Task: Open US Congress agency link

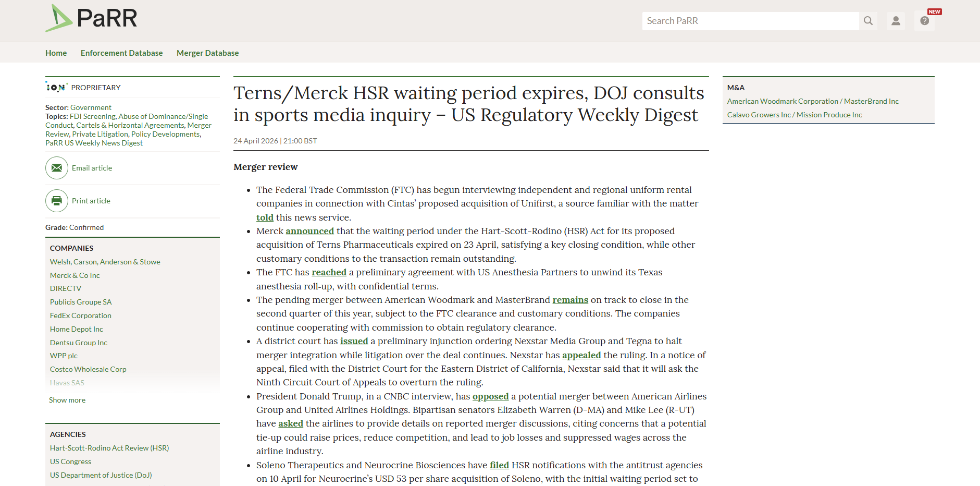Action: point(70,461)
